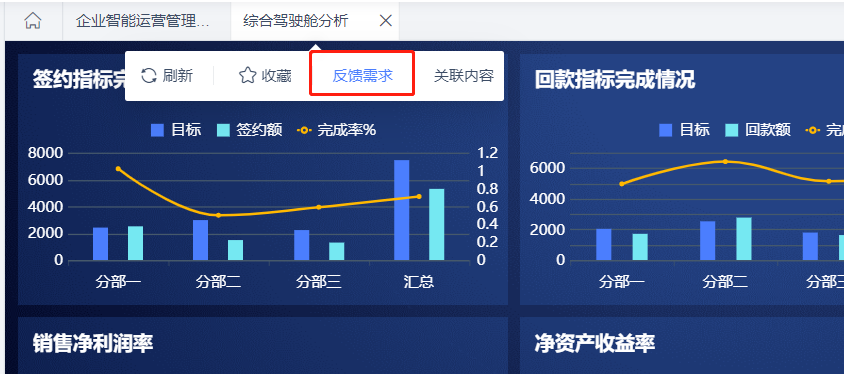This screenshot has height=374, width=844.
Task: Click the 收藏 text button
Action: pyautogui.click(x=277, y=76)
